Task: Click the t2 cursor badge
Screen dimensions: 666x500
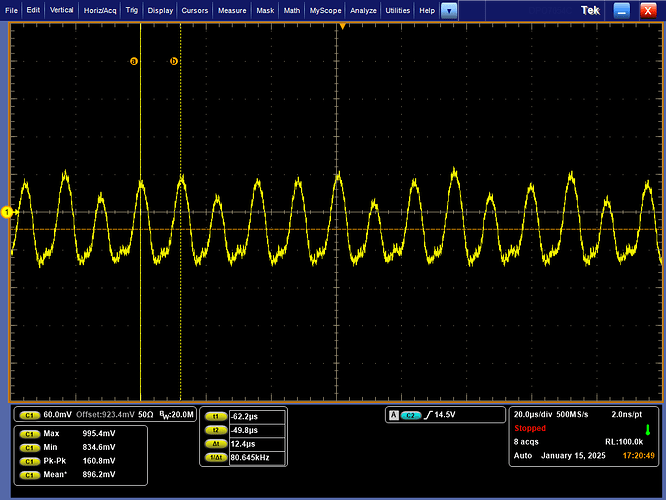Action: tap(216, 430)
